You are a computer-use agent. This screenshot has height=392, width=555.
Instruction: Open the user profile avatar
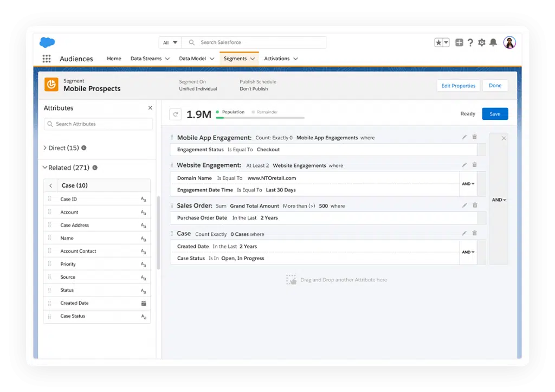coord(509,42)
